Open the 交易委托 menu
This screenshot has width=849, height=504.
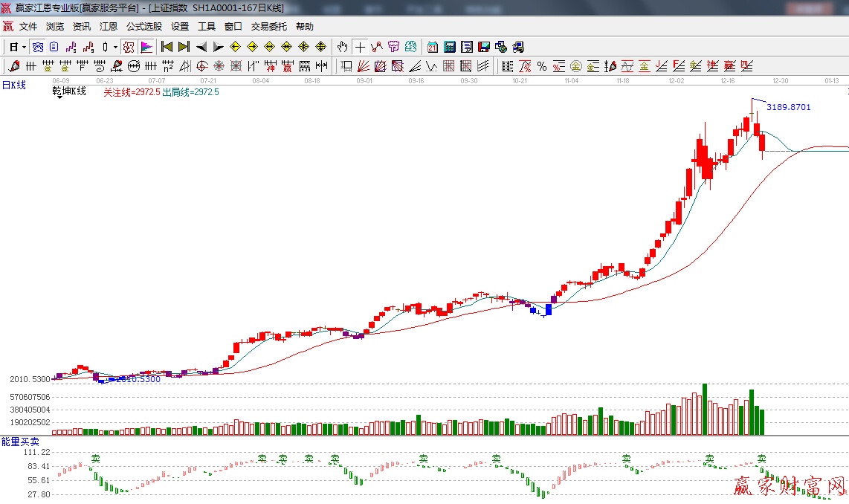point(268,27)
